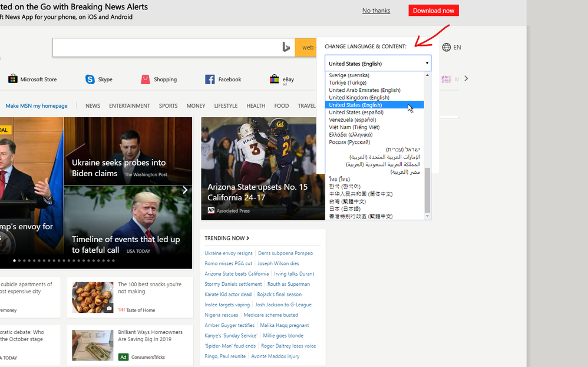Click the dropdown list scrollbar thumb
Image resolution: width=588 pixels, height=367 pixels.
(427, 190)
